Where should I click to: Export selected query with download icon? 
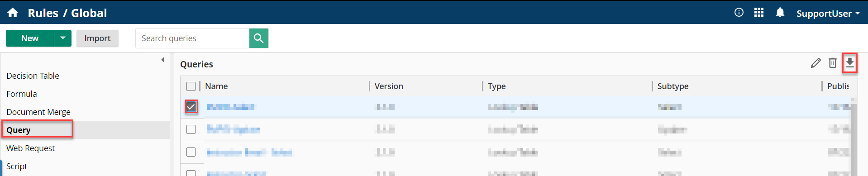pyautogui.click(x=849, y=63)
